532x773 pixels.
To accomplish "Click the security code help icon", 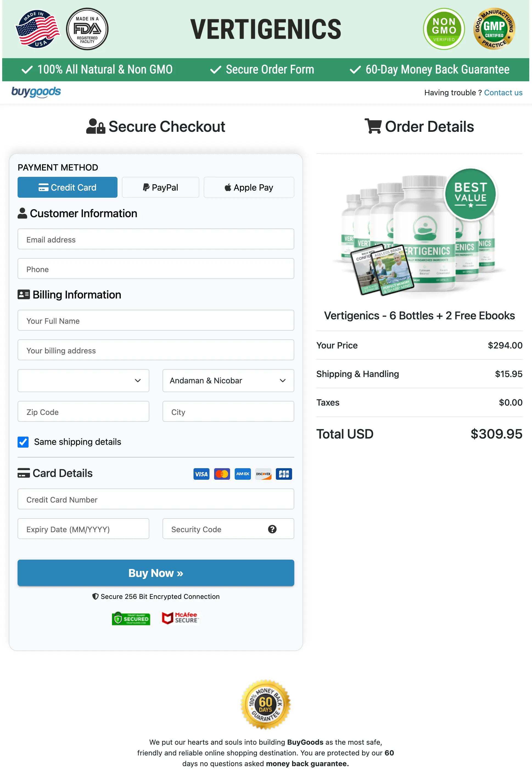I will pyautogui.click(x=272, y=529).
